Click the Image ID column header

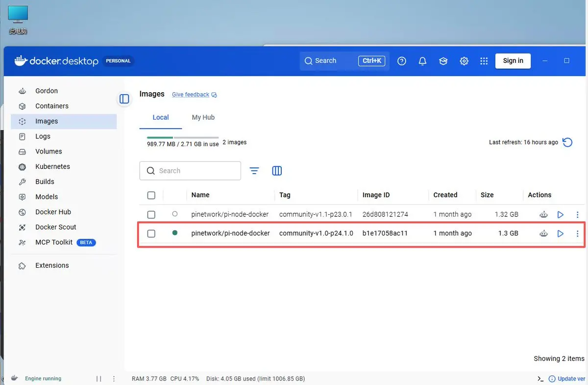[x=376, y=195]
